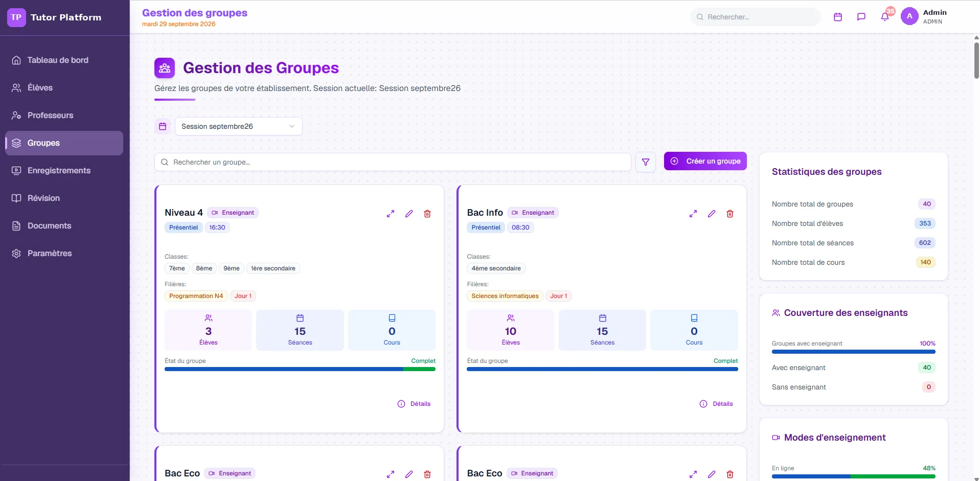980x481 pixels.
Task: Select the Groupes menu item
Action: (64, 143)
